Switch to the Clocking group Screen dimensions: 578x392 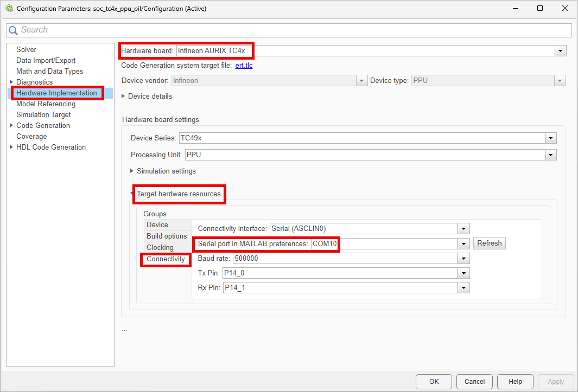point(160,248)
